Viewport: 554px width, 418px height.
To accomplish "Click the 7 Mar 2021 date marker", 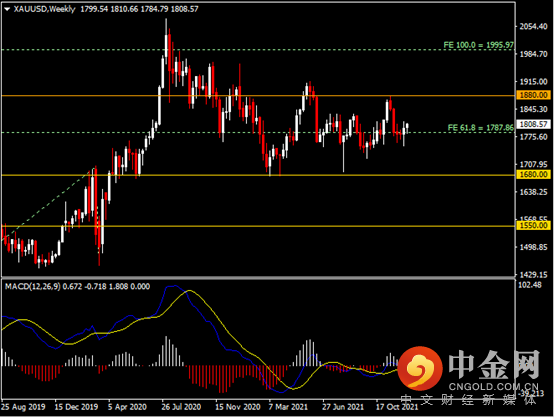I will pyautogui.click(x=288, y=407).
